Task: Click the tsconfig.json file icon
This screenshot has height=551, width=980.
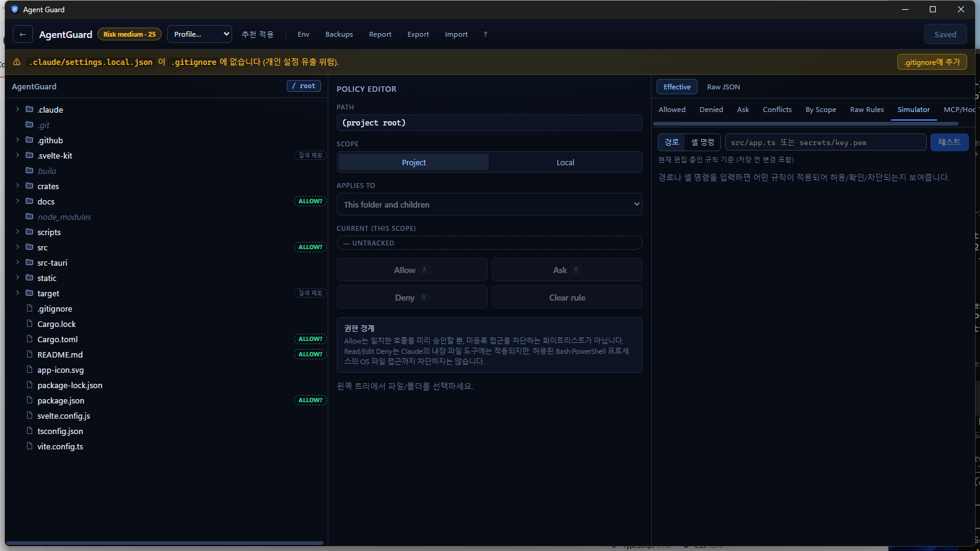Action: (x=29, y=430)
